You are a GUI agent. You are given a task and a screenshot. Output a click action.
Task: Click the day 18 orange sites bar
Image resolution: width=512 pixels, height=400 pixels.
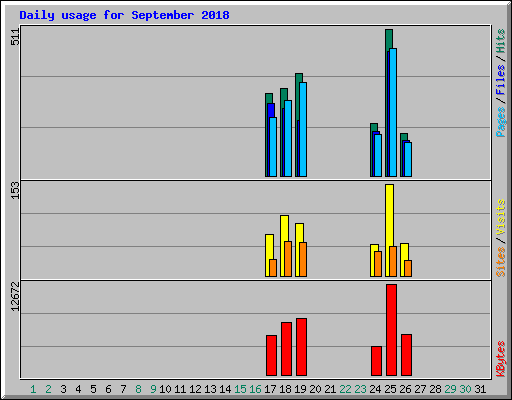(x=288, y=259)
